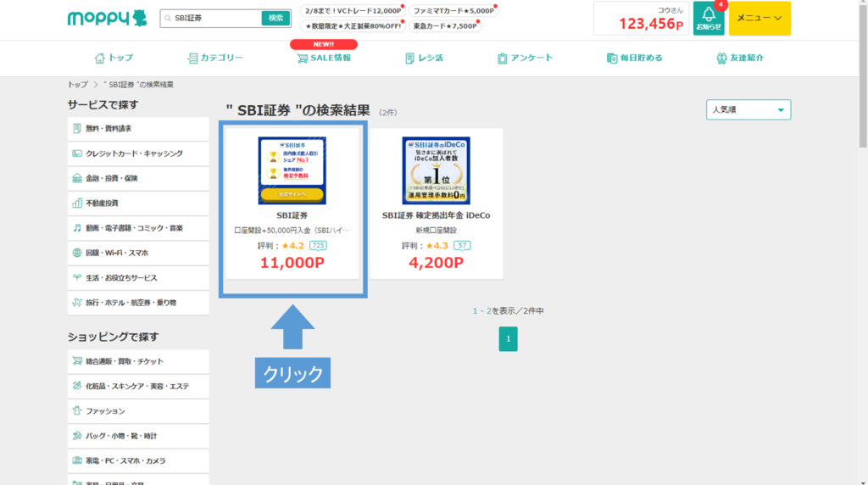
Task: Click the sprout icon of 生活・お役立ちサービス
Action: point(77,277)
